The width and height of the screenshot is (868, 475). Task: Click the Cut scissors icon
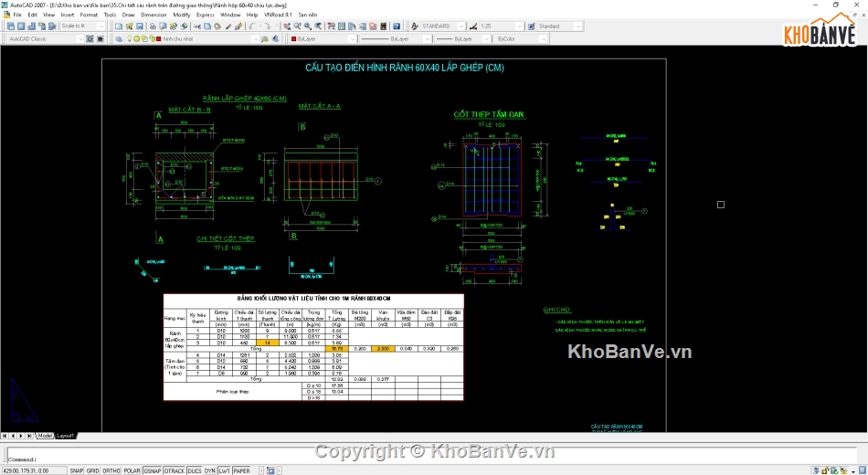tap(197, 26)
